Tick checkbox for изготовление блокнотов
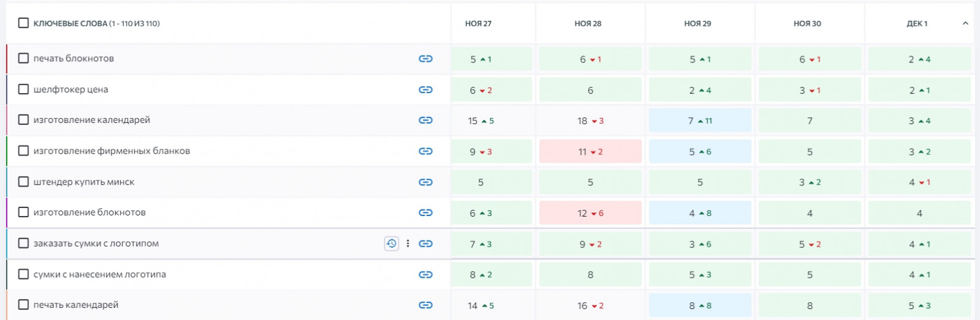Image resolution: width=980 pixels, height=320 pixels. tap(23, 212)
